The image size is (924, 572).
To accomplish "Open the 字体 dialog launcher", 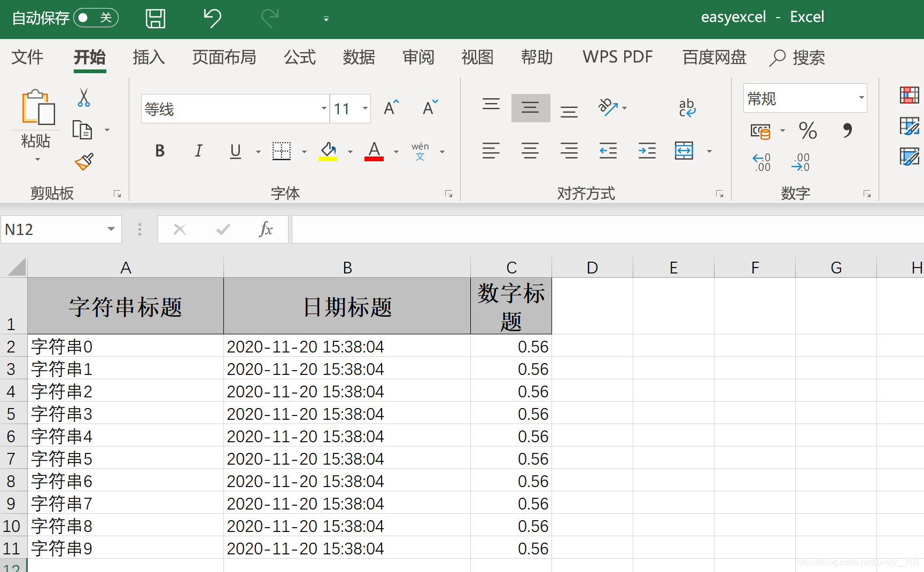I will (448, 194).
